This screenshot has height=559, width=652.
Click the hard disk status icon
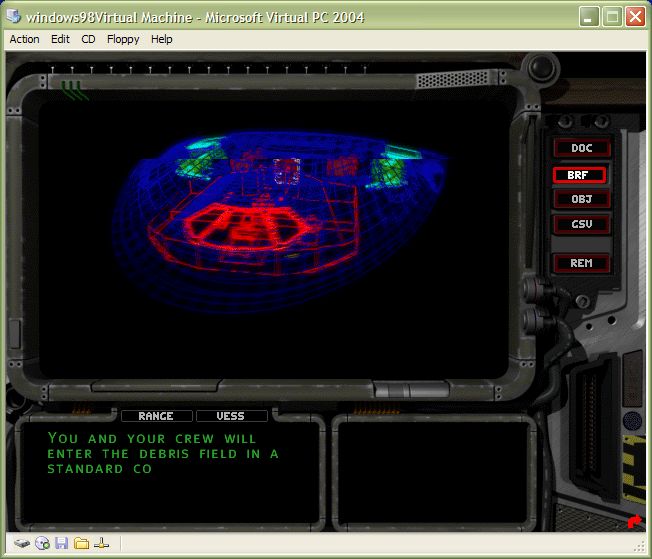21,543
